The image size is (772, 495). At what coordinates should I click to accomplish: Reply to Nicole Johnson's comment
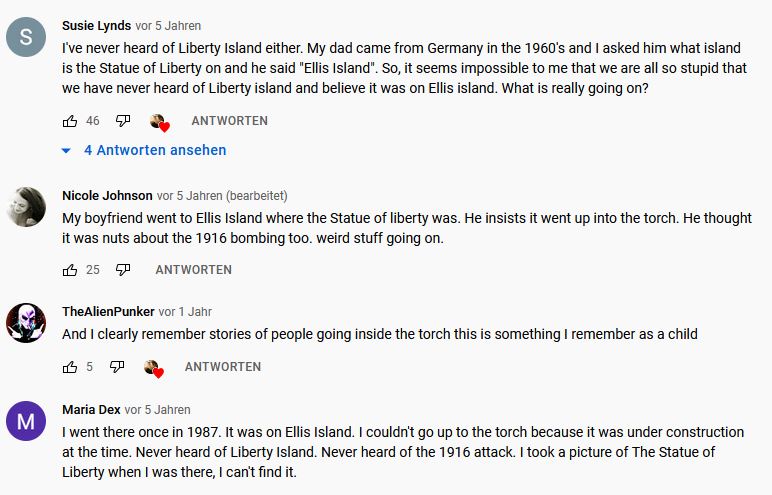point(193,270)
